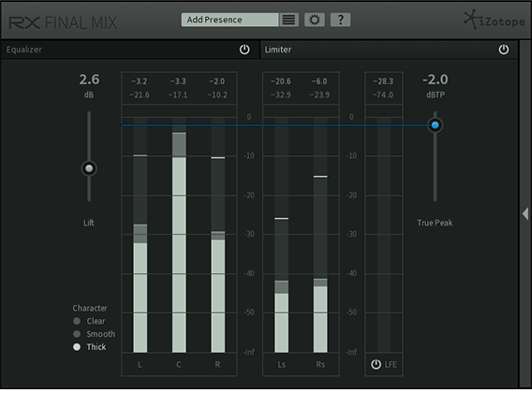Open help with the question mark button
The width and height of the screenshot is (532, 393).
point(340,20)
